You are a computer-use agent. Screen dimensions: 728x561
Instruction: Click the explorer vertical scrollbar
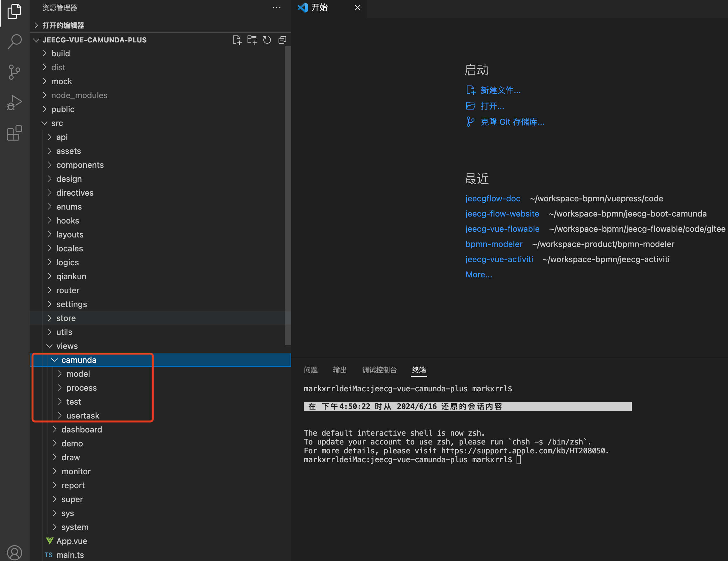pyautogui.click(x=288, y=196)
